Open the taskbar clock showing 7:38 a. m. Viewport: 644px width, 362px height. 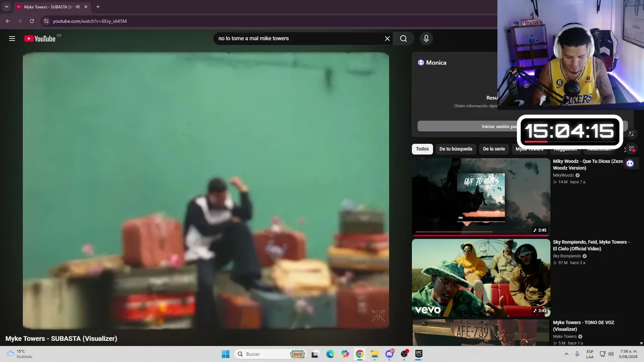[x=628, y=354]
